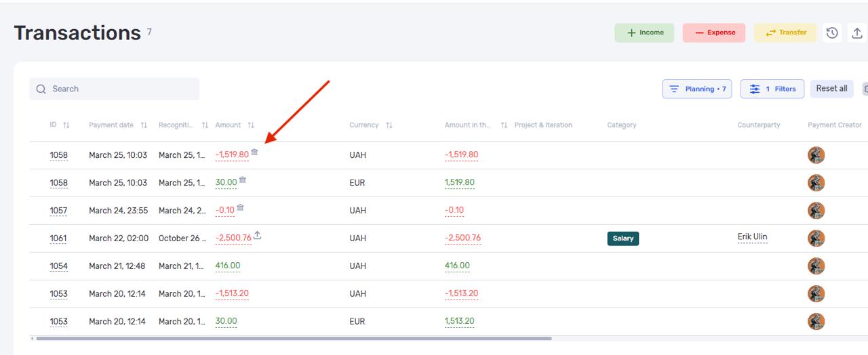Click creator avatar in row 1058 EUR
Viewport: 868px width, 355px height.
[x=816, y=183]
